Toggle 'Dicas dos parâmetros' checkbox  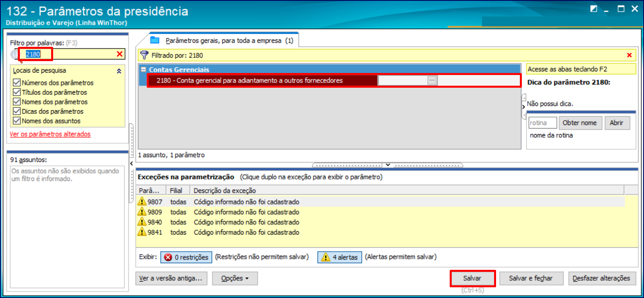pyautogui.click(x=17, y=111)
